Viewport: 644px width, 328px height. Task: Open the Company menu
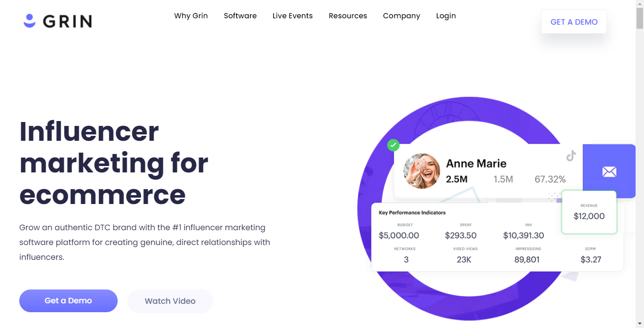[x=401, y=16]
